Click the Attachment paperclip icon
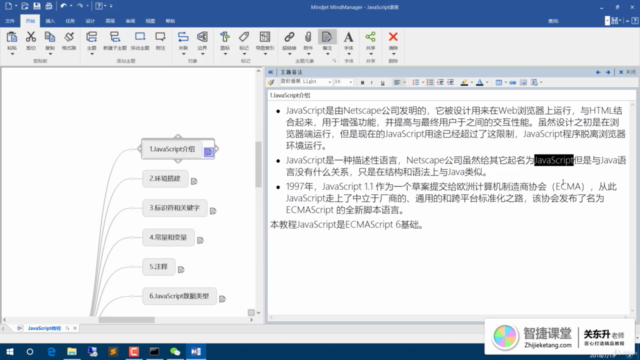The width and height of the screenshot is (640, 360). pyautogui.click(x=308, y=37)
